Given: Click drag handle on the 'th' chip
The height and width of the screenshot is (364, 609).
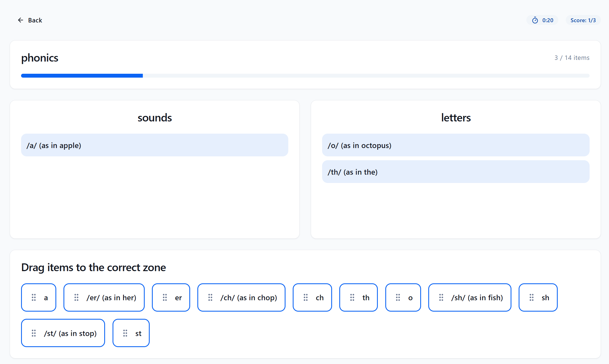Looking at the screenshot, I should tap(352, 297).
